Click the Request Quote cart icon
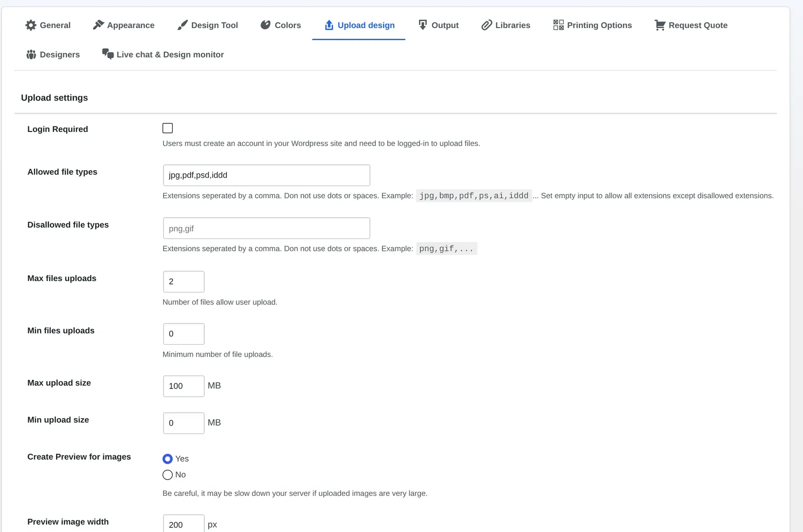The width and height of the screenshot is (803, 532). 660,25
